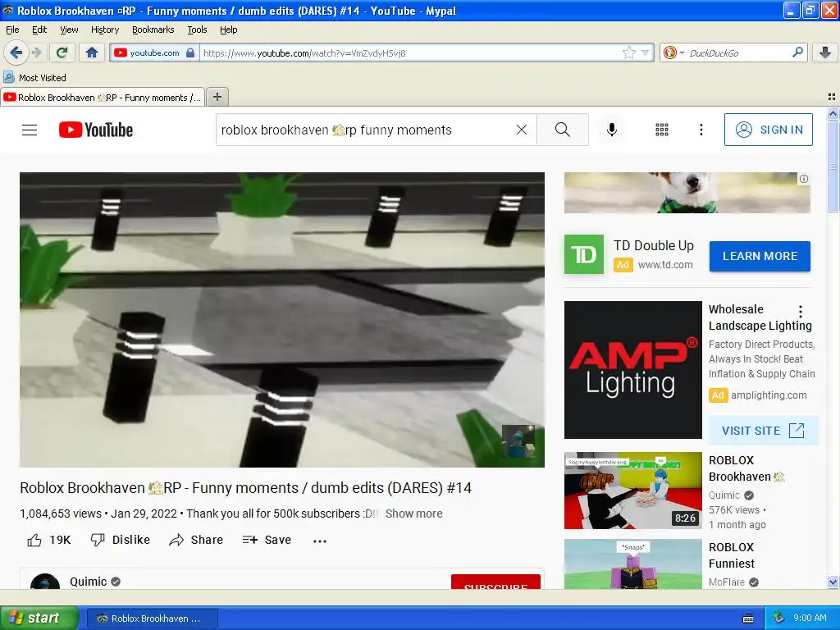The image size is (840, 630).
Task: Subscribe to the Quimic channel
Action: 495,582
